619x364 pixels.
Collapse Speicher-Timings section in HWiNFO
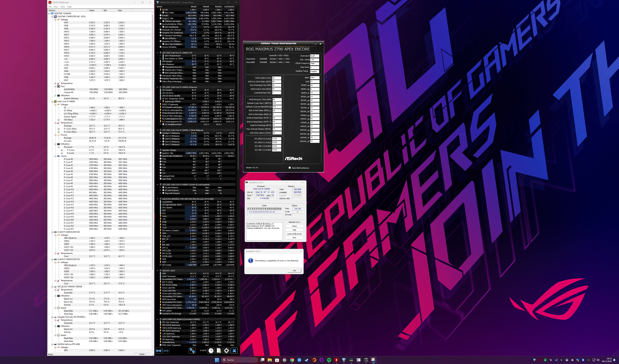tap(158, 150)
